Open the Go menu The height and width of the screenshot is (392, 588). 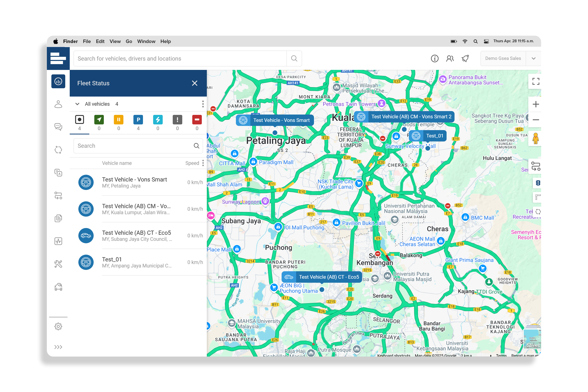[x=129, y=41]
